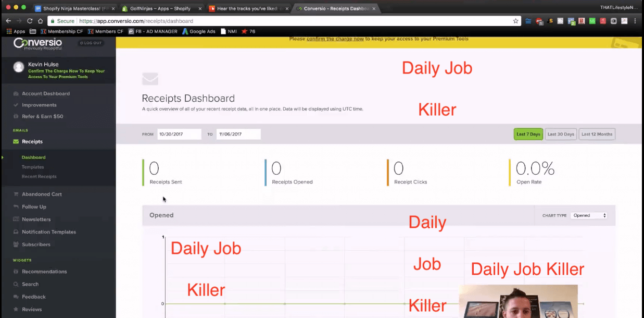Close the Shopify Ninja Masterclass tab
This screenshot has width=644, height=318.
point(113,8)
